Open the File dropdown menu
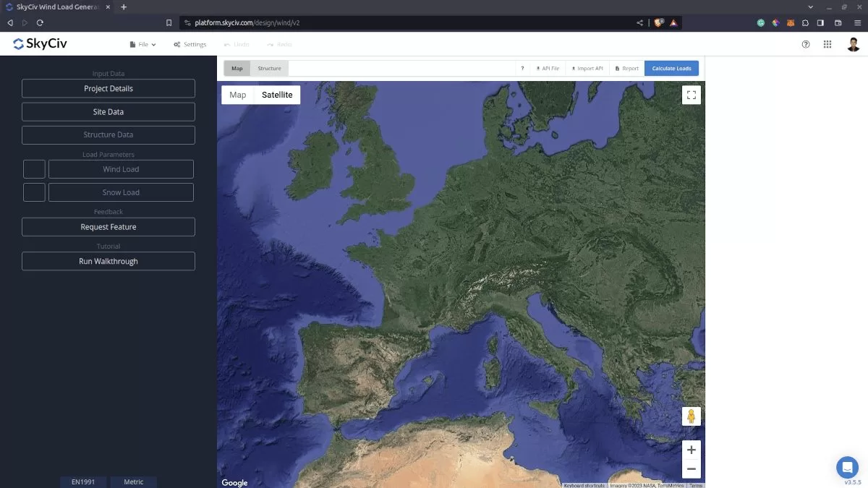The height and width of the screenshot is (488, 868). [x=142, y=44]
